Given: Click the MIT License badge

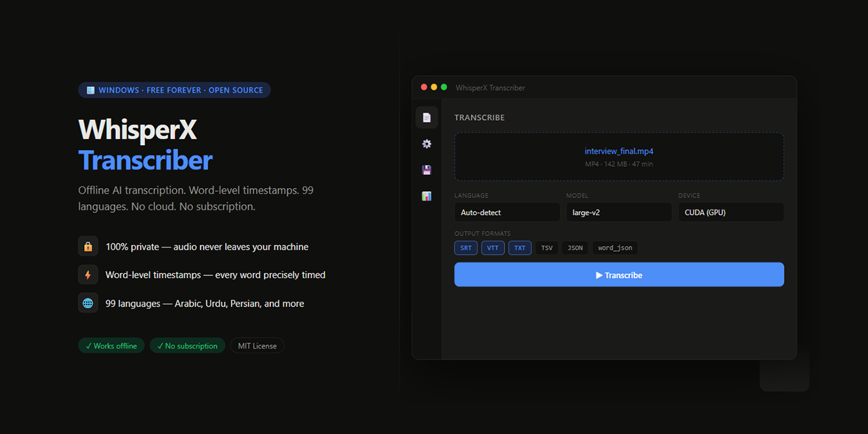Looking at the screenshot, I should (257, 345).
